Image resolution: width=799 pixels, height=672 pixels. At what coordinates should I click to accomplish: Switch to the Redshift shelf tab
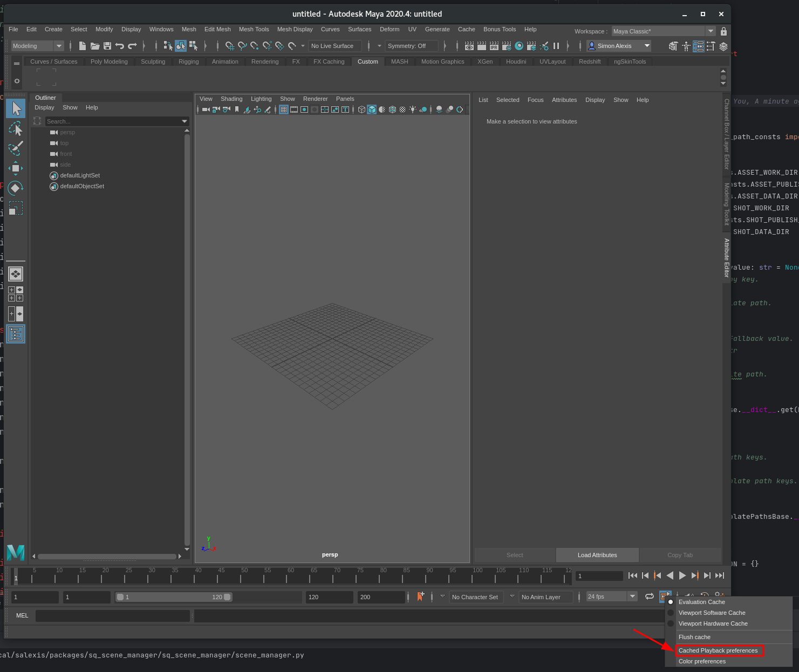(590, 61)
